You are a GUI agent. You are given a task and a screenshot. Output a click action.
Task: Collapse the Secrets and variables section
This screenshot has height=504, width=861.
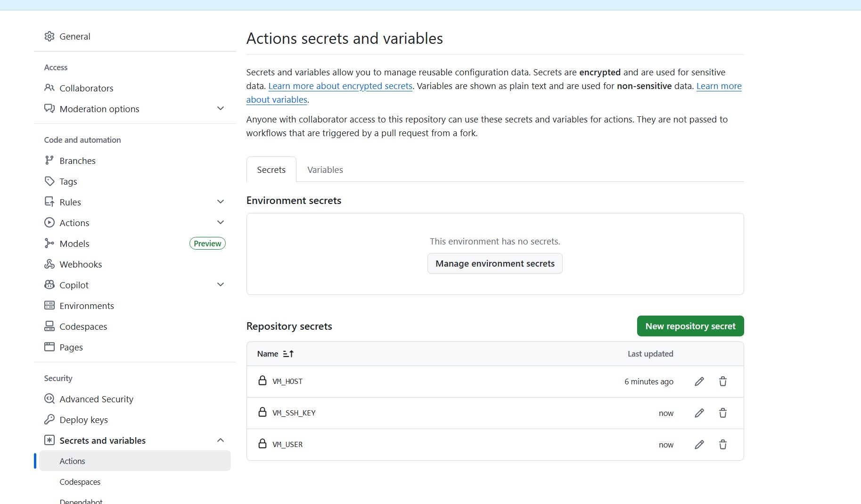[x=220, y=440]
